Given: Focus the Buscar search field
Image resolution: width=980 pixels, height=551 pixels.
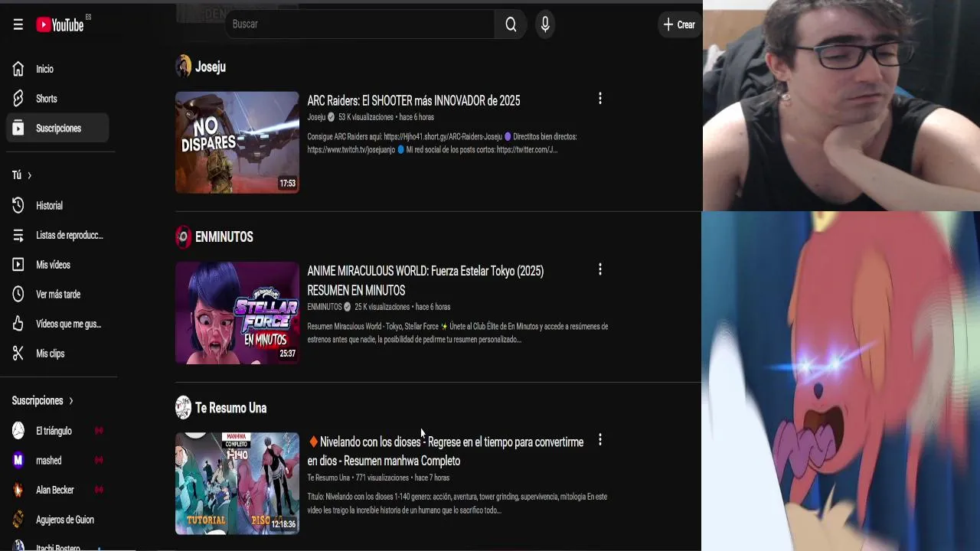Looking at the screenshot, I should [360, 24].
